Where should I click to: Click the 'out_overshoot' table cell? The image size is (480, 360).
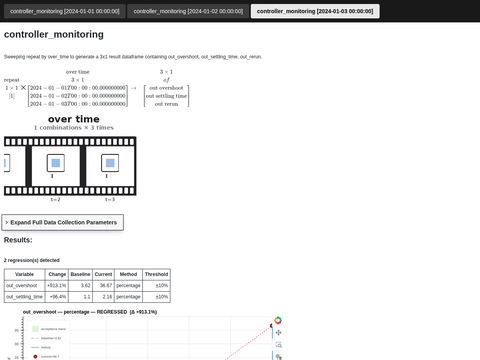coord(24,286)
